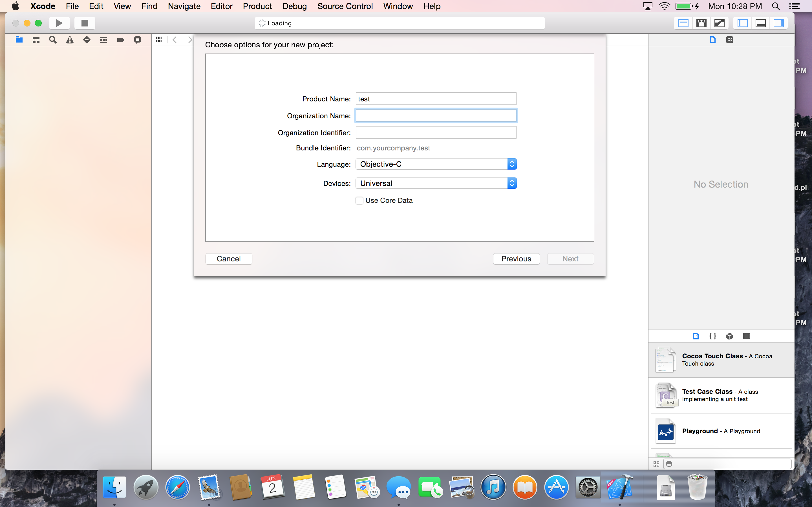Show the Quick Help inspector
The width and height of the screenshot is (812, 507).
(x=729, y=40)
